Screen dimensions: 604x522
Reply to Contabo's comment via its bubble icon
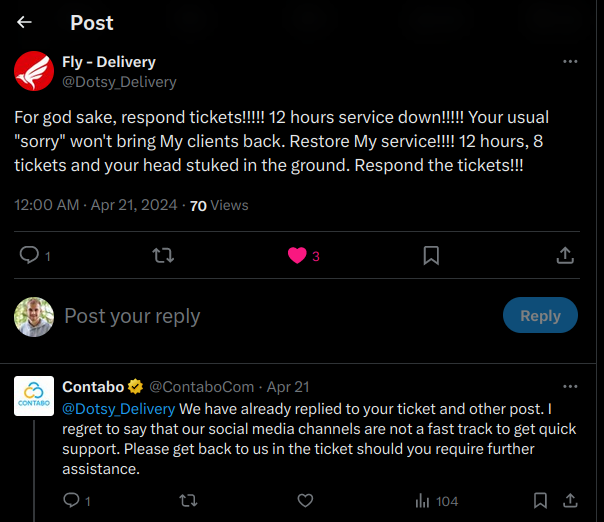[x=71, y=500]
